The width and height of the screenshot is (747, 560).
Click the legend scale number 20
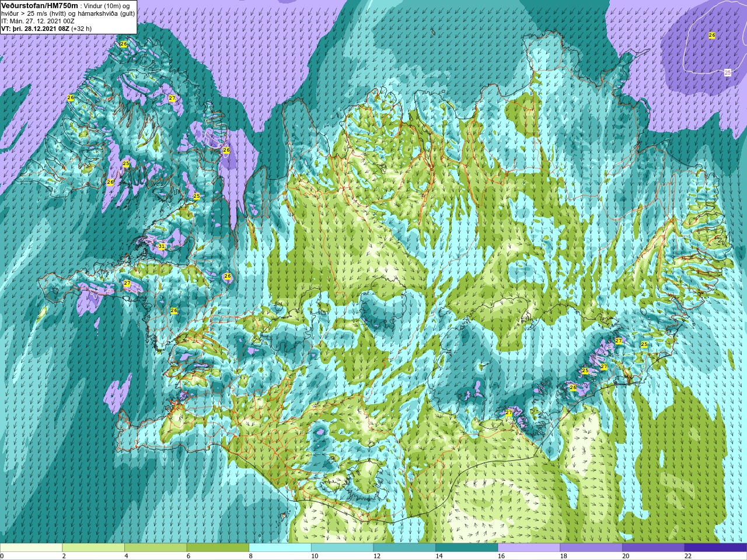tap(626, 556)
